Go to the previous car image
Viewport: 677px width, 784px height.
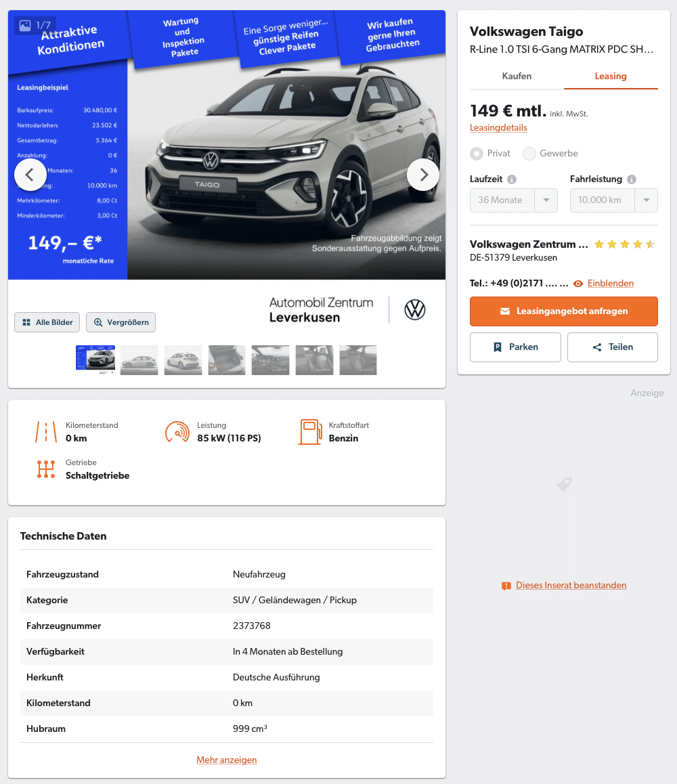pos(30,175)
